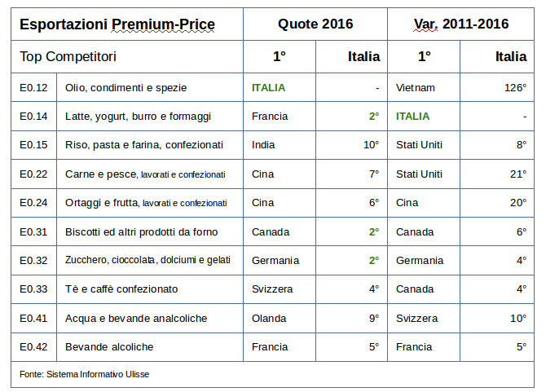546x392 pixels.
Task: Click the 126° ranking cell
Action: pyautogui.click(x=497, y=87)
